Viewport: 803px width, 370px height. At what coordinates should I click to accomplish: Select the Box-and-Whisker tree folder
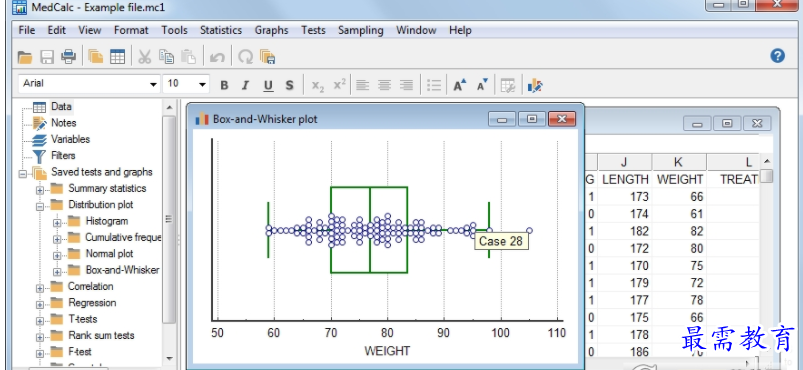click(122, 270)
